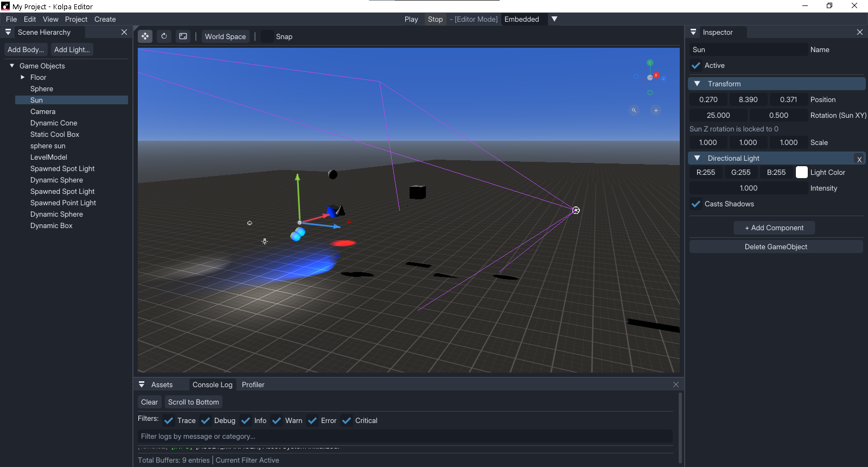Clear the console log
Viewport: 868px width, 467px height.
(149, 402)
